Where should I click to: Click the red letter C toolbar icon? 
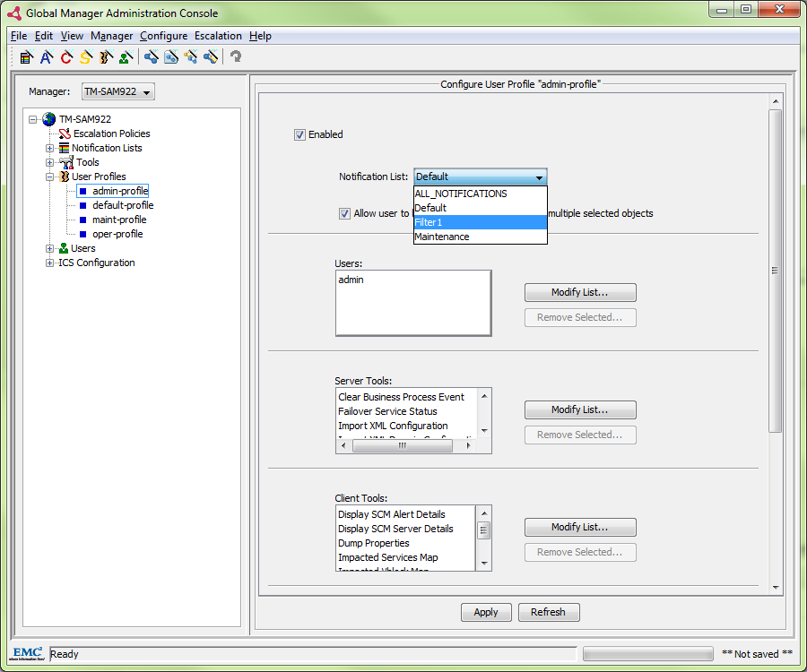pyautogui.click(x=66, y=57)
